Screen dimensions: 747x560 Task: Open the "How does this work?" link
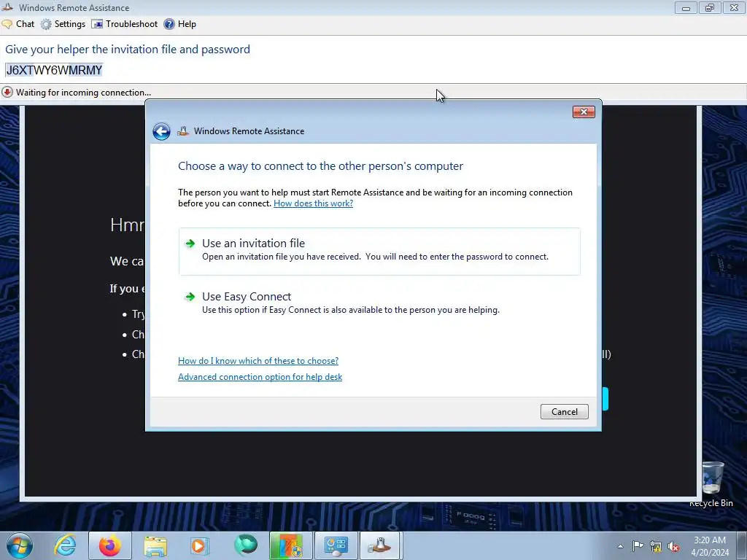[313, 203]
